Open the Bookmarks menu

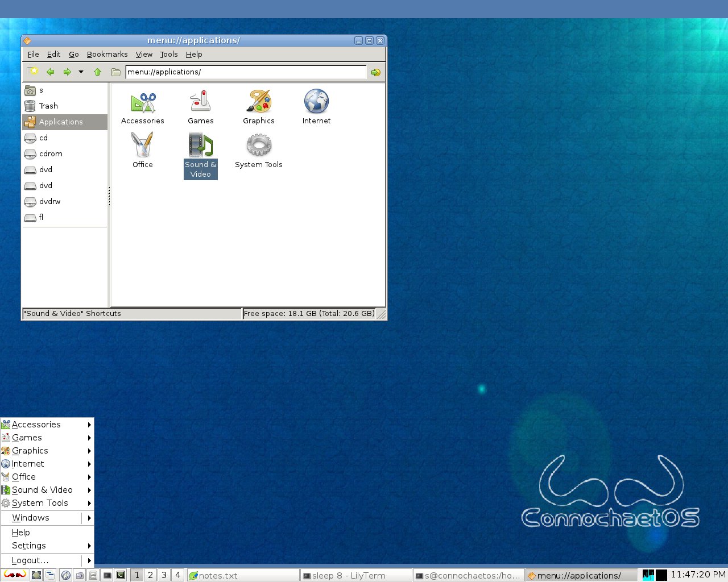[107, 55]
